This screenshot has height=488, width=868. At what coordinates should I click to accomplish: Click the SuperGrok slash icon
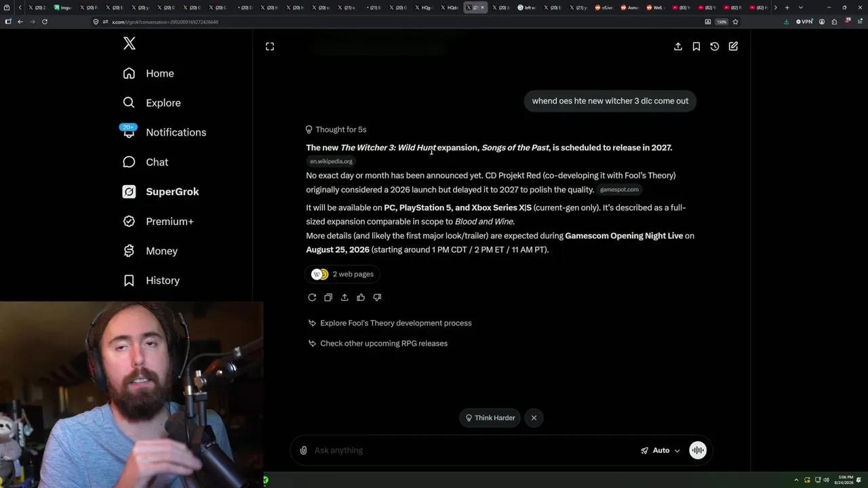pyautogui.click(x=129, y=192)
